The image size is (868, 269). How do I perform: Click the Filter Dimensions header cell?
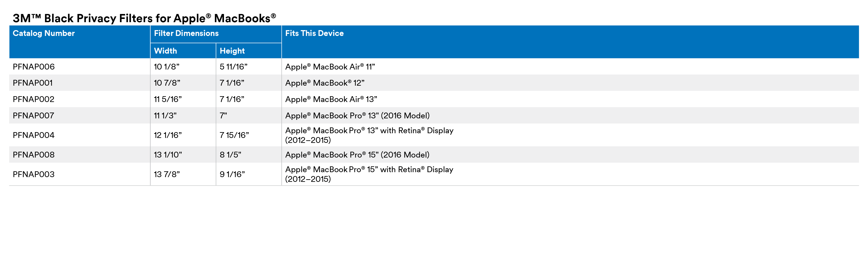(x=186, y=33)
